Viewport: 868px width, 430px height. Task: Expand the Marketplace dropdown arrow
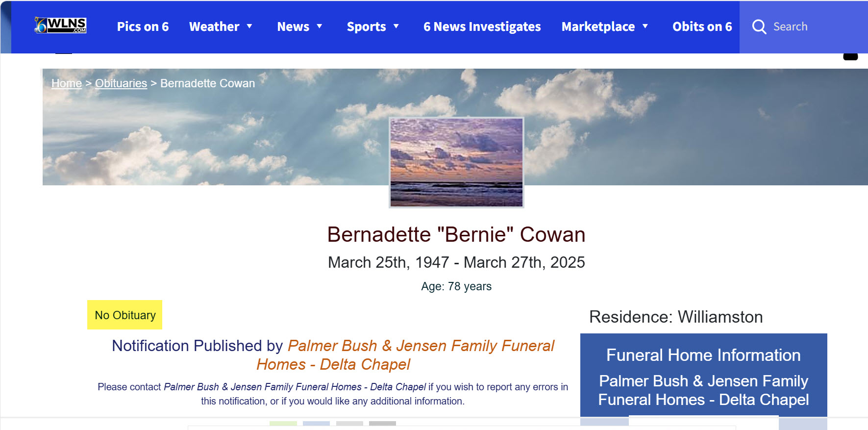tap(645, 26)
